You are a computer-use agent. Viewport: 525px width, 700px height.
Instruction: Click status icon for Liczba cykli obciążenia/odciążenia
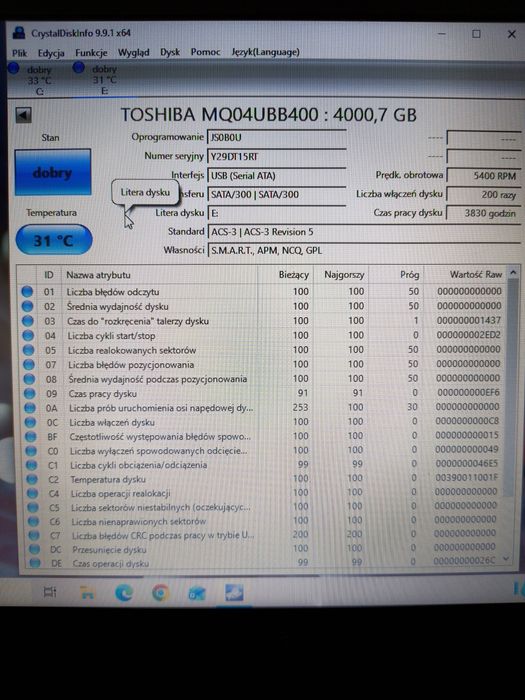pos(32,465)
